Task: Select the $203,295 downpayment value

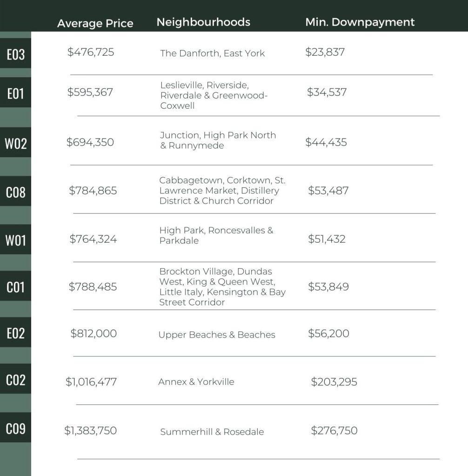Action: pos(334,382)
